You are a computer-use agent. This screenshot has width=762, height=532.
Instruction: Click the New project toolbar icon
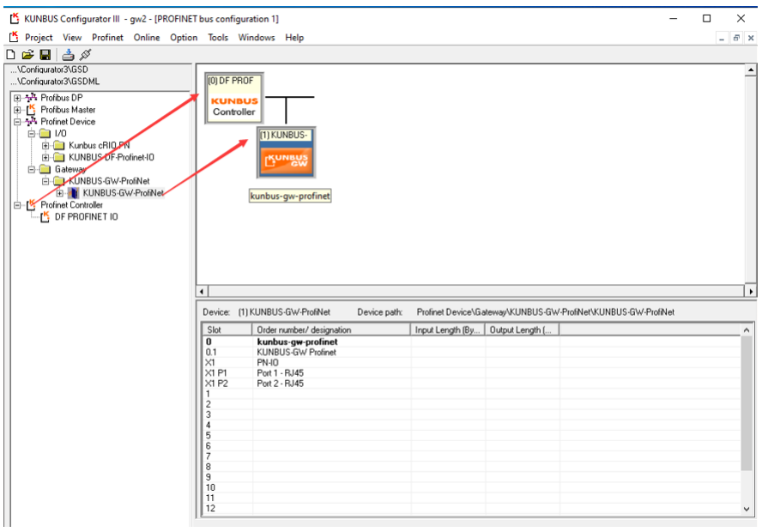coord(10,55)
